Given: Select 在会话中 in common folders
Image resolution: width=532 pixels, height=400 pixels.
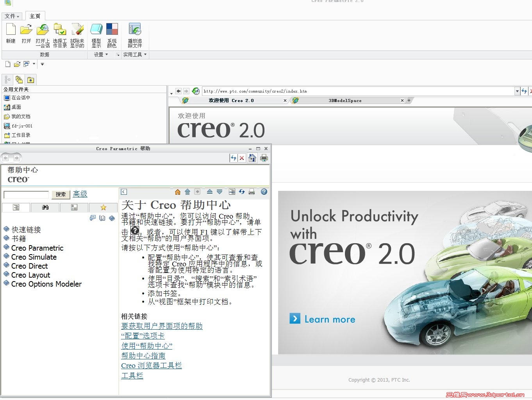Looking at the screenshot, I should [17, 98].
